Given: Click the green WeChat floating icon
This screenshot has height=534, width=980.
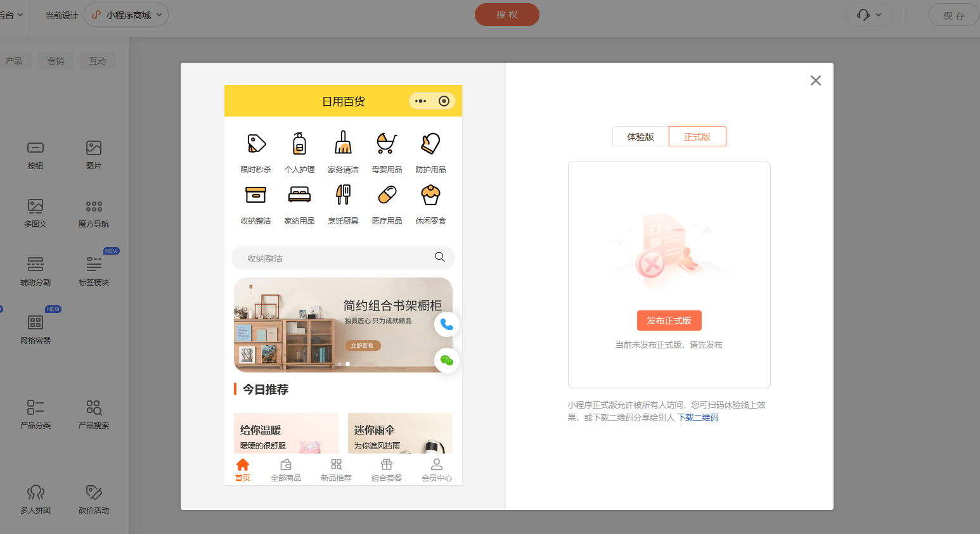Looking at the screenshot, I should click(447, 360).
